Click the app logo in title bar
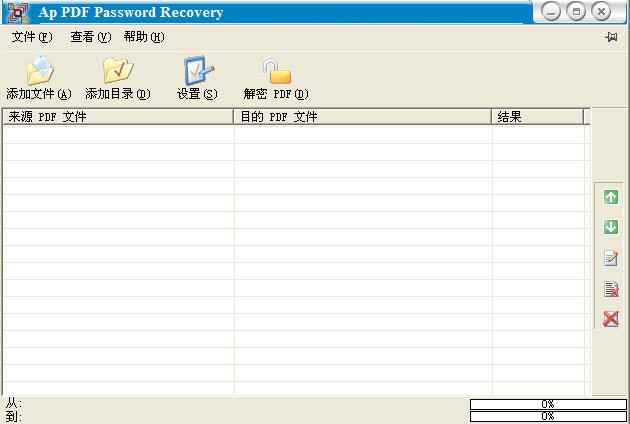Viewport: 630px width, 424px height. [17, 12]
